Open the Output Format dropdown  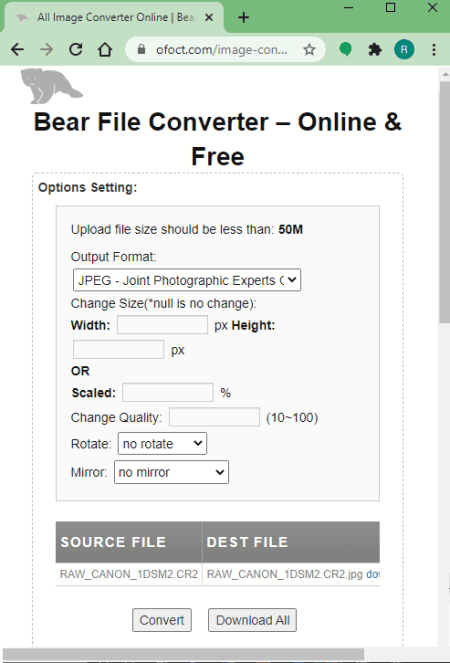click(187, 280)
